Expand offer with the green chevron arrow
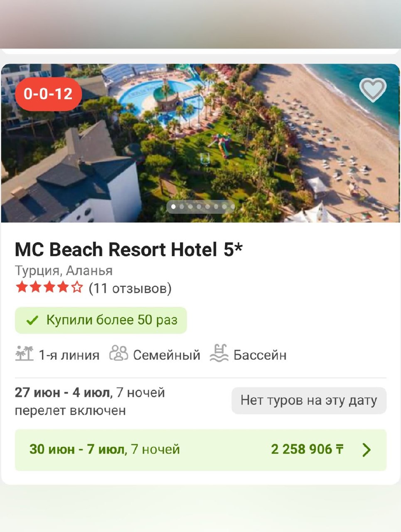This screenshot has height=532, width=401. [x=366, y=450]
